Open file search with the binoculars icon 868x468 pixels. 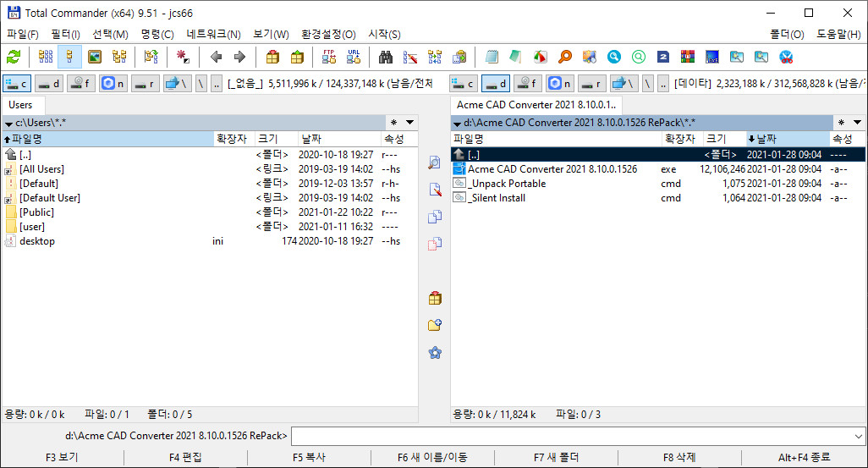(x=386, y=57)
